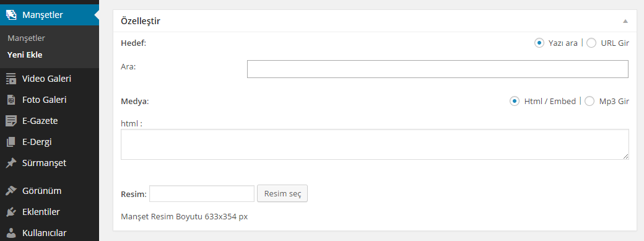Collapse the Özelleştir panel arrow
Viewport: 644px width, 241px height.
tap(625, 21)
